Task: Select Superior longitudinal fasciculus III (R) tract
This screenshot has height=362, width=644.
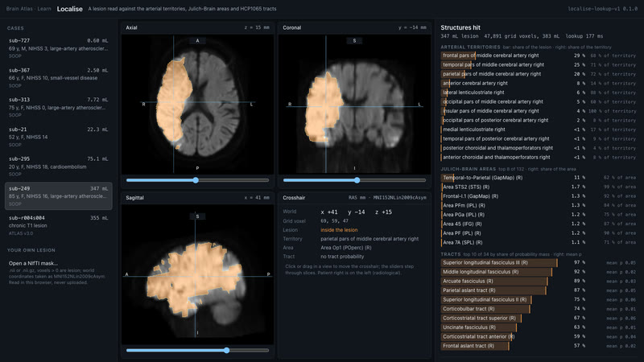Action: pyautogui.click(x=538, y=263)
